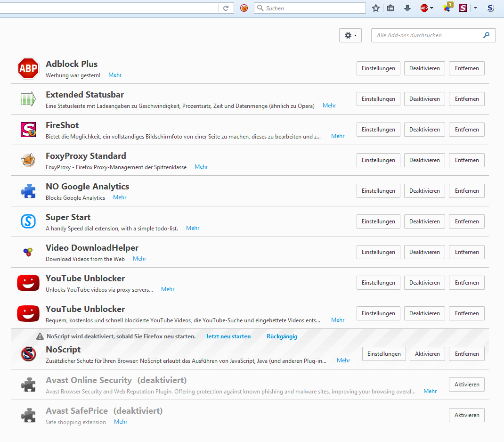Image resolution: width=504 pixels, height=442 pixels.
Task: Open the downloads arrow icon
Action: (407, 8)
